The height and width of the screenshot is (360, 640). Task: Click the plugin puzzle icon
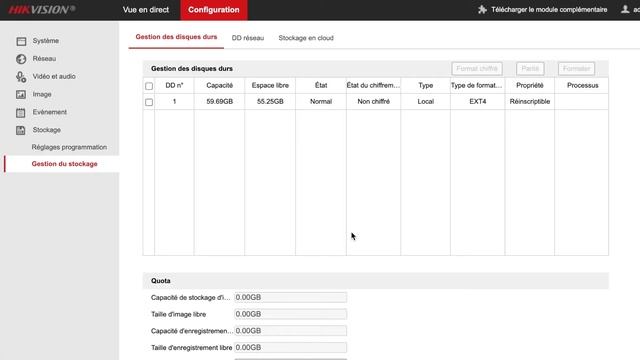click(482, 9)
